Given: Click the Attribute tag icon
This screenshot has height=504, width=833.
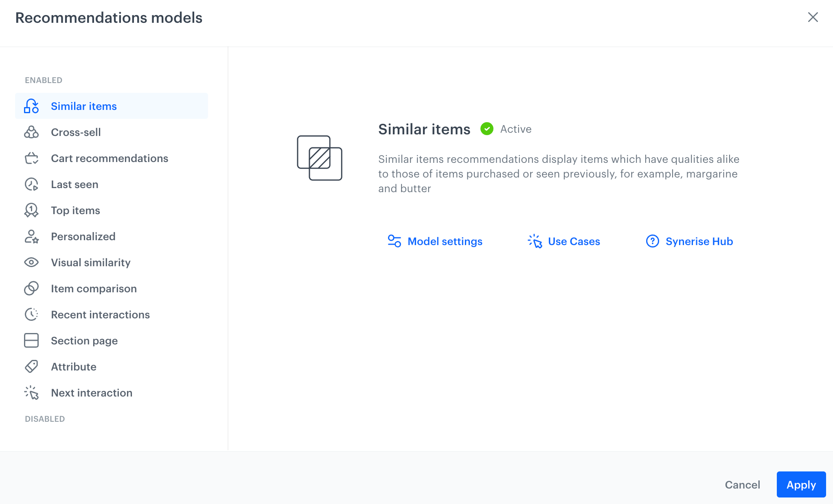Looking at the screenshot, I should pyautogui.click(x=31, y=366).
